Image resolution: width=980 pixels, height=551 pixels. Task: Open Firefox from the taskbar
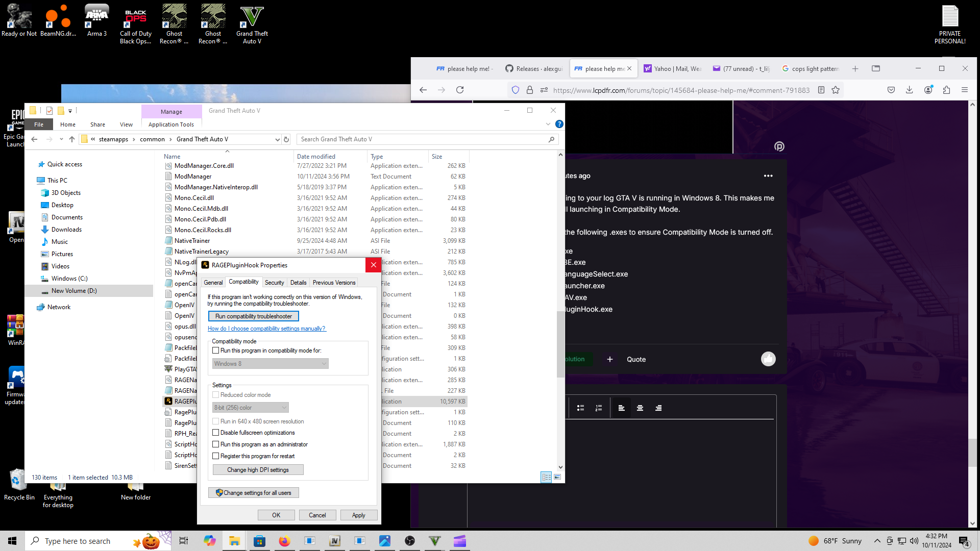284,541
